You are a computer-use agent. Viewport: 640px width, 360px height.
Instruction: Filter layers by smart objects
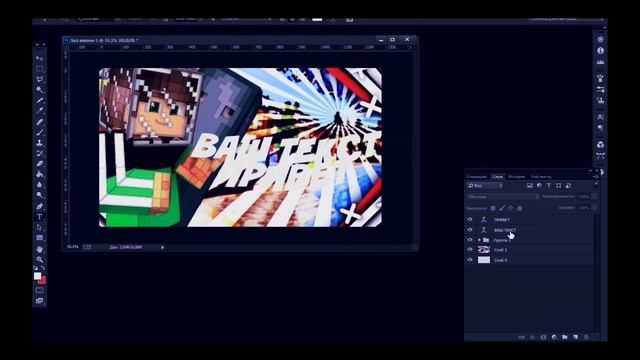(568, 186)
